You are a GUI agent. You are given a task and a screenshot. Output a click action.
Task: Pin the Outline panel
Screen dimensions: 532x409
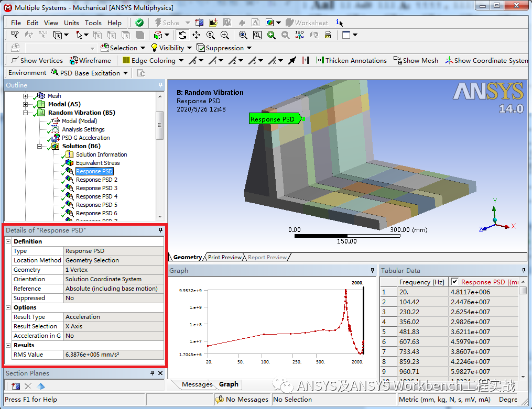click(160, 85)
